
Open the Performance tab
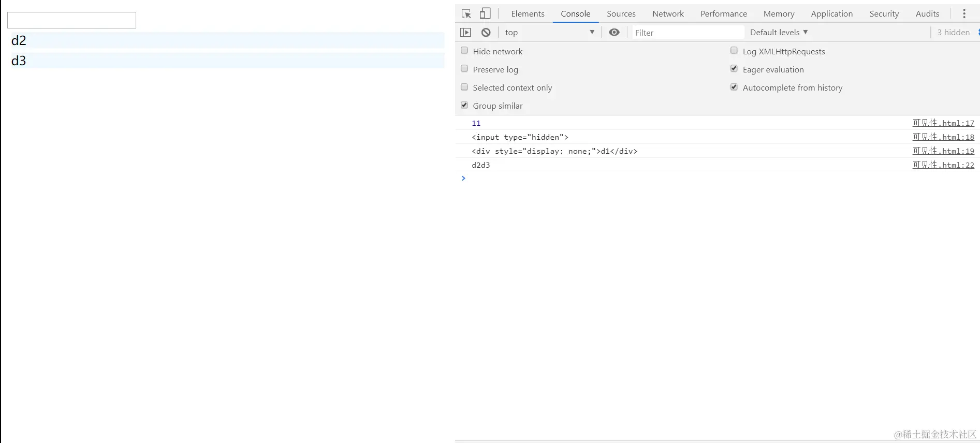(x=723, y=13)
